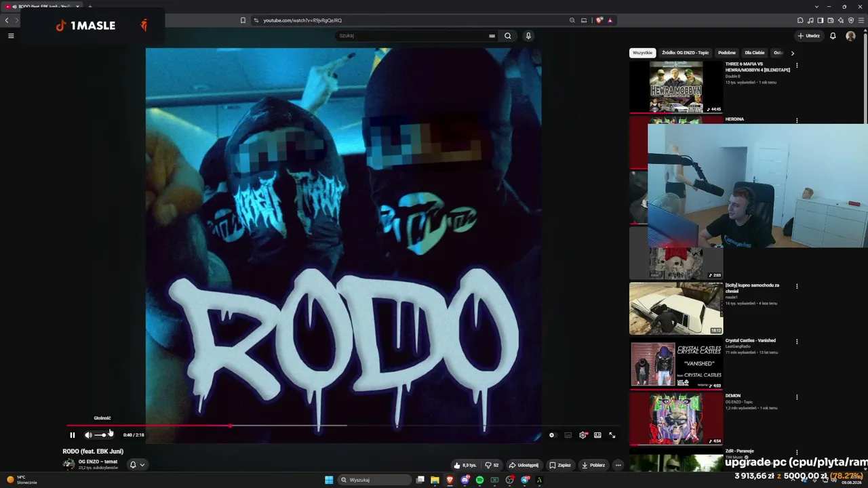Open File Explorer from the taskbar
The height and width of the screenshot is (488, 868).
[x=435, y=480]
